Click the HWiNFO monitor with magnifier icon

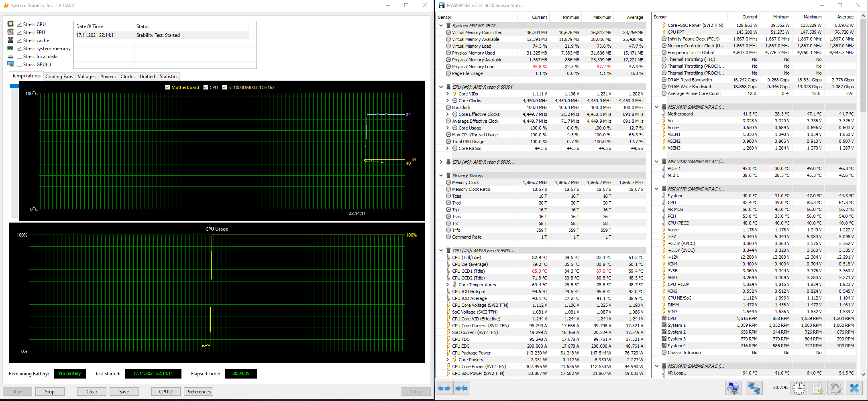tap(733, 388)
